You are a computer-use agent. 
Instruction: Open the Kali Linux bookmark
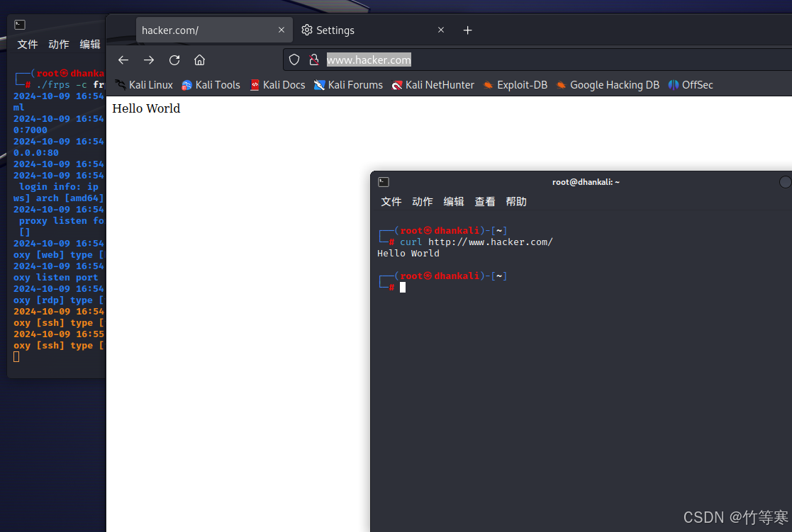(144, 85)
